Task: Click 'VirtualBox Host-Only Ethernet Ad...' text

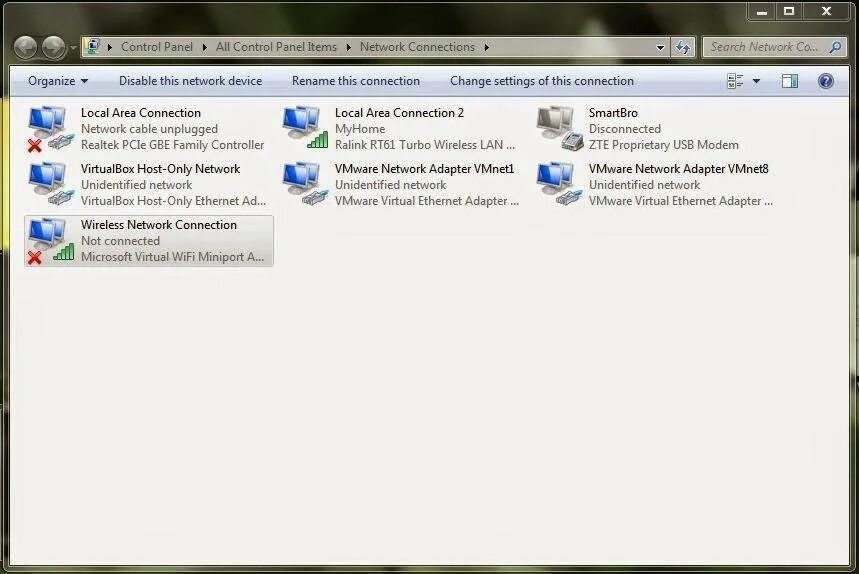Action: [x=173, y=200]
